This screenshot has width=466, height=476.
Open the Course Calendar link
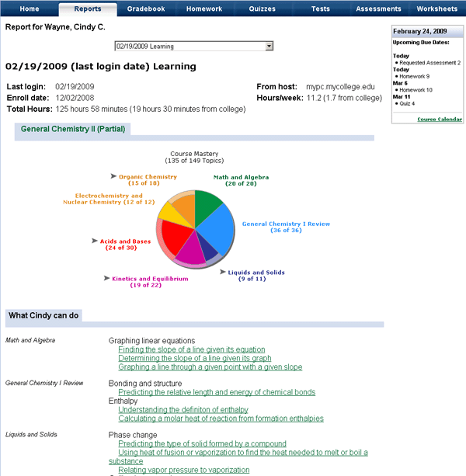439,119
